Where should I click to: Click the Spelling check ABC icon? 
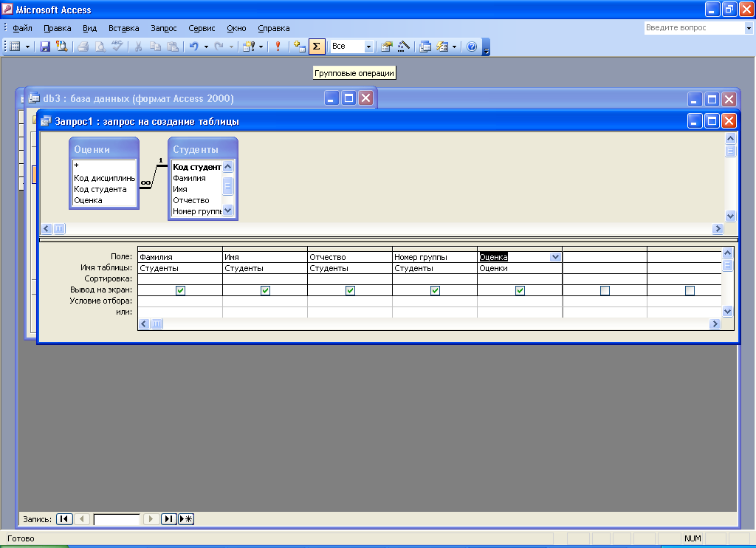(x=117, y=47)
